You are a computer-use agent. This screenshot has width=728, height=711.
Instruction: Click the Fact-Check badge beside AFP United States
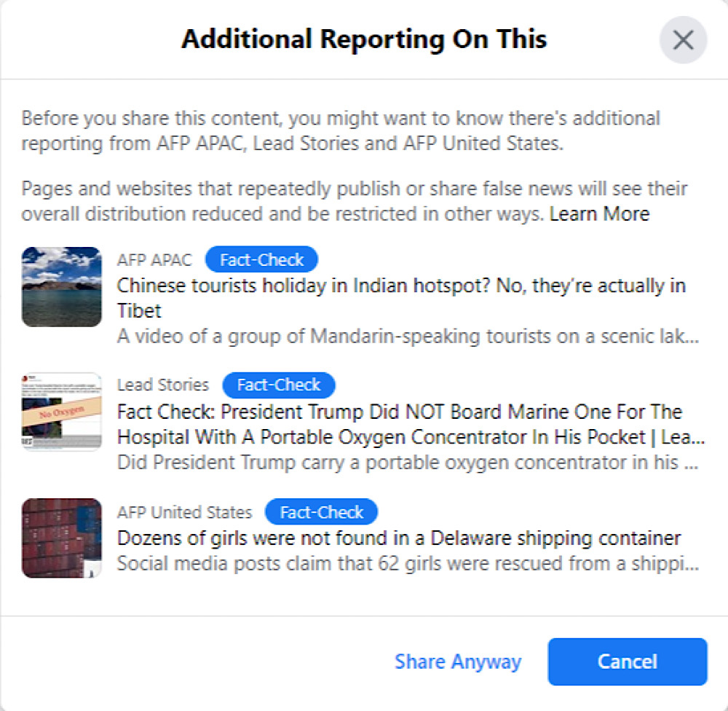pyautogui.click(x=321, y=512)
